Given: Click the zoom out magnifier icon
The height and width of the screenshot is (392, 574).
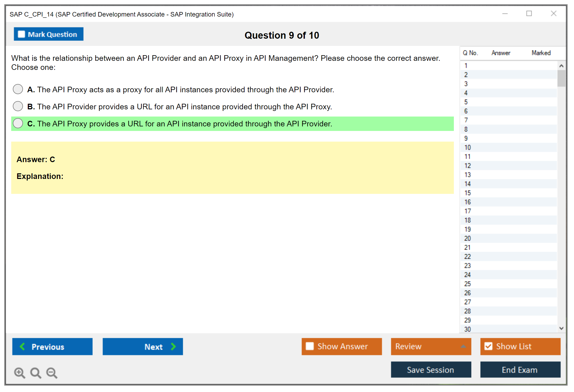Looking at the screenshot, I should click(x=52, y=373).
